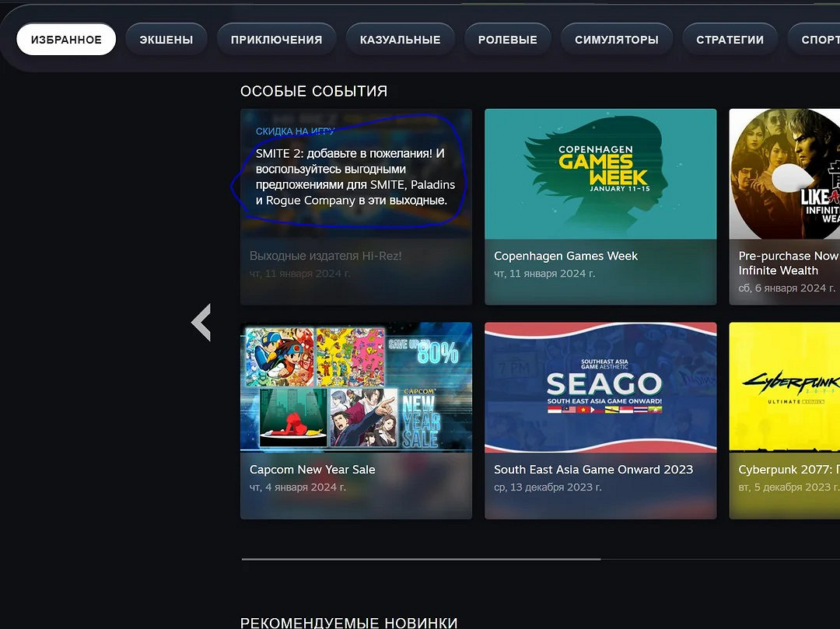Screen dimensions: 840x629
Task: Click the Capcom New Year Sale artwork
Action: (355, 386)
